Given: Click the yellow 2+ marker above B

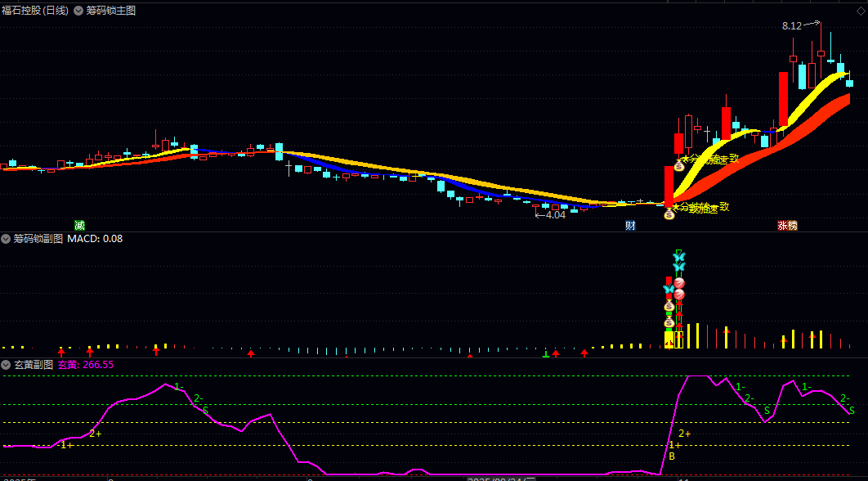Looking at the screenshot, I should pos(685,434).
